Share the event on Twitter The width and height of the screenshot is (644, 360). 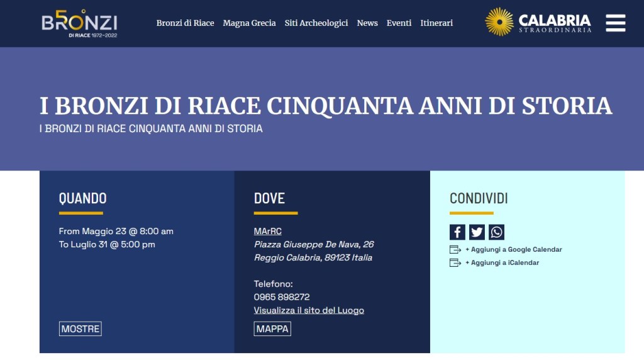coord(477,232)
